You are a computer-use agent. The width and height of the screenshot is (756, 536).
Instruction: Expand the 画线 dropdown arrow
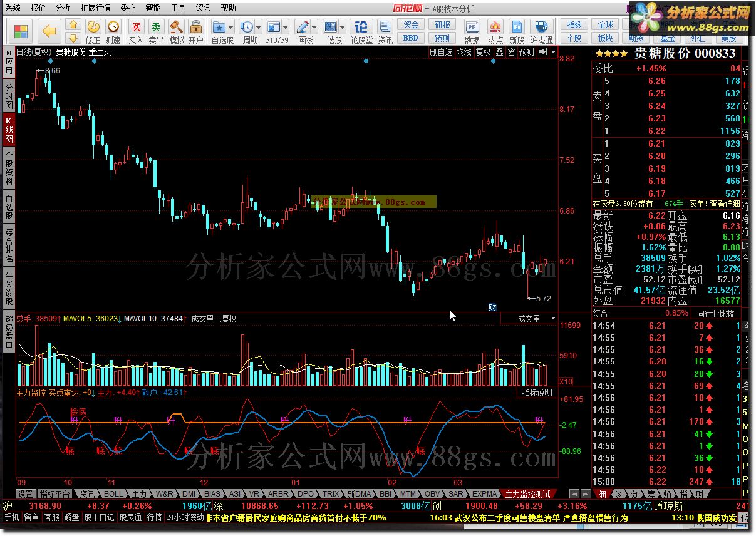(315, 27)
